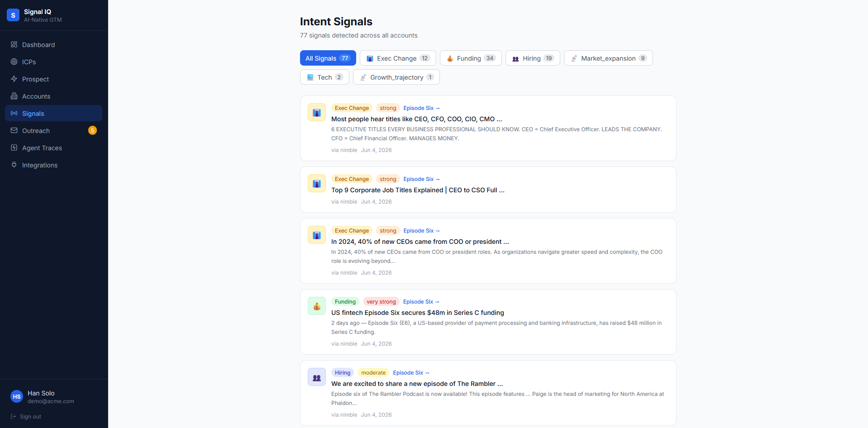
Task: Click the 'moderate' tag on The Rambler card
Action: [373, 373]
